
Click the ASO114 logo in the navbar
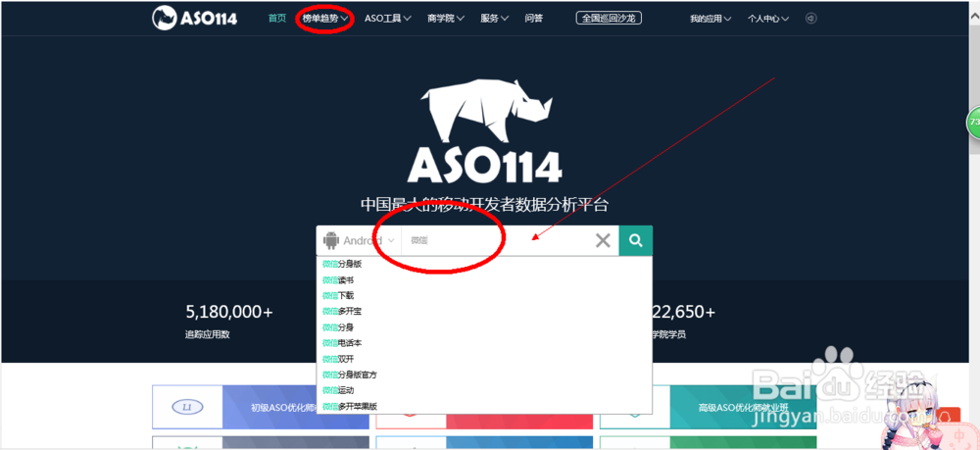point(194,18)
